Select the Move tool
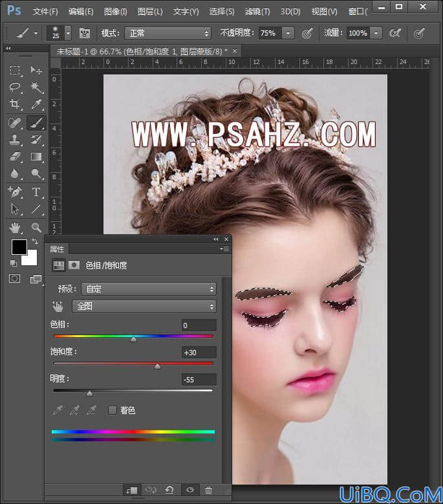443x504 pixels. 36,70
